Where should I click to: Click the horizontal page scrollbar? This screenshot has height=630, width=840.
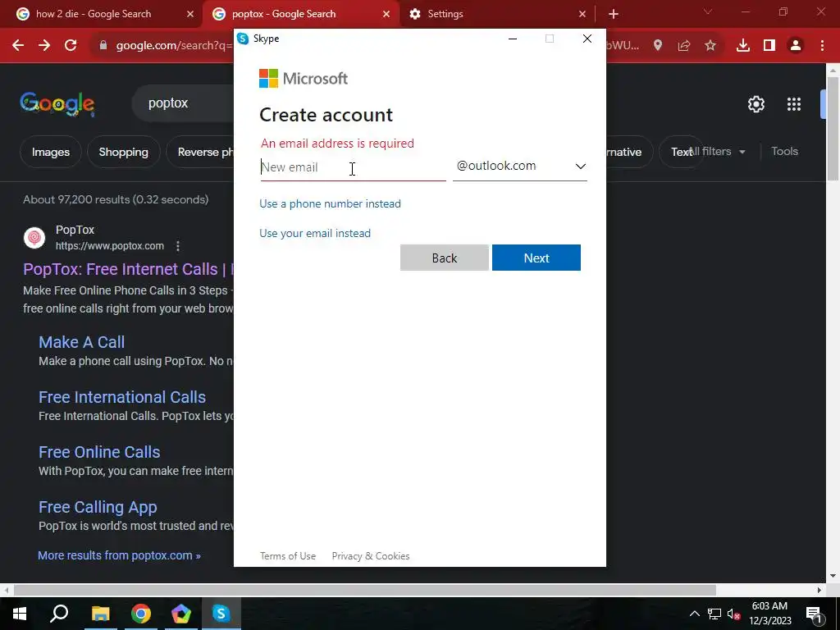(364, 590)
